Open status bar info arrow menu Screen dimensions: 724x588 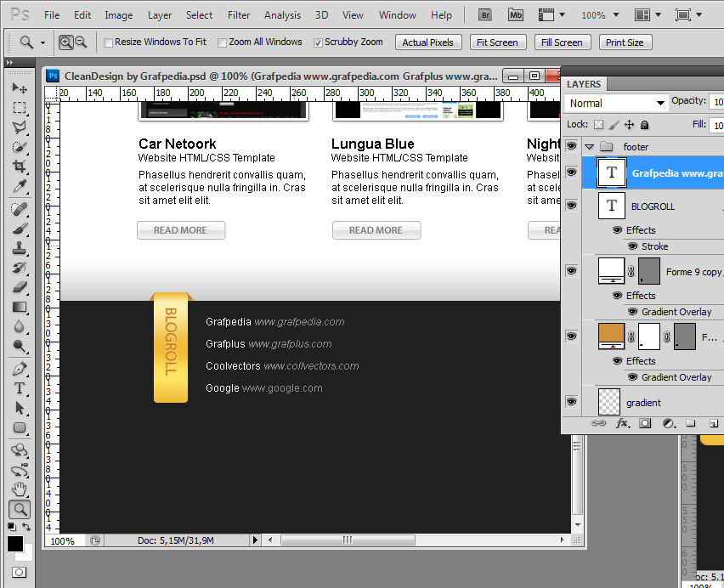[254, 540]
